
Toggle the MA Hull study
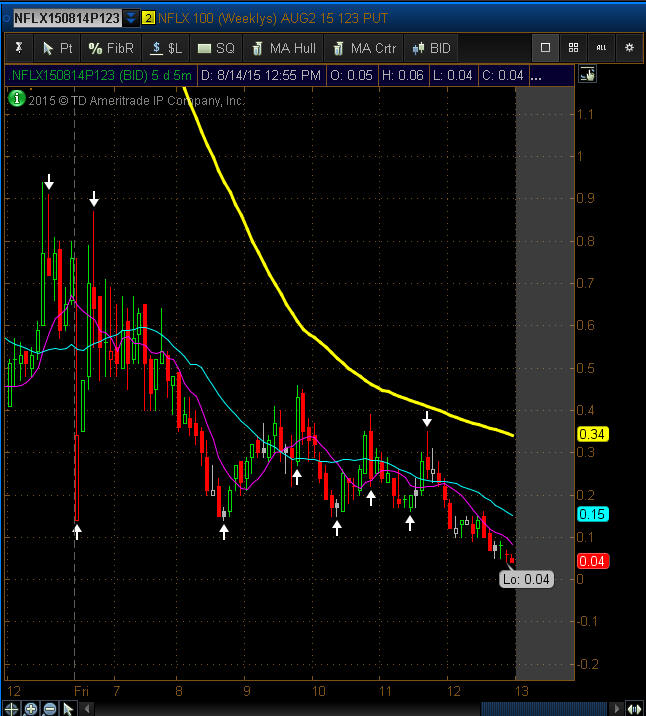click(x=283, y=47)
